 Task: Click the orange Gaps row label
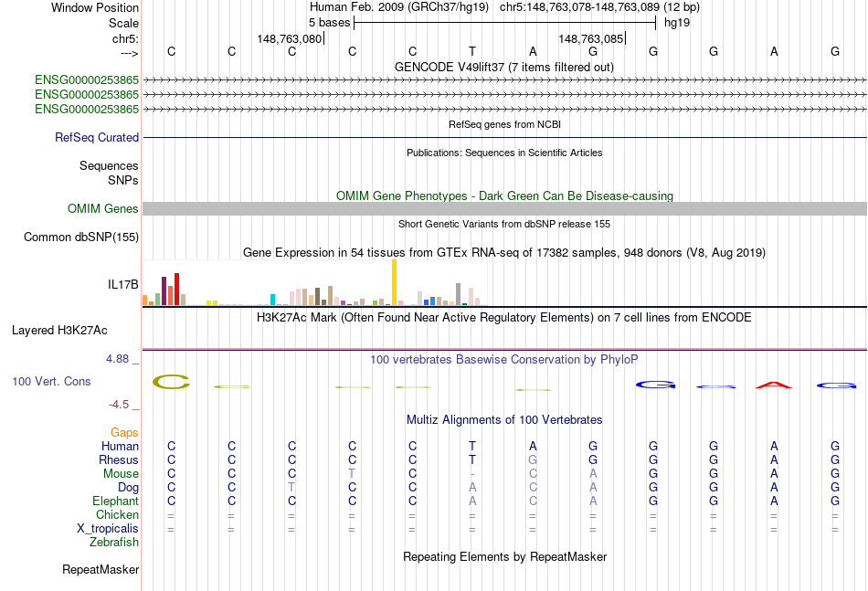coord(124,433)
